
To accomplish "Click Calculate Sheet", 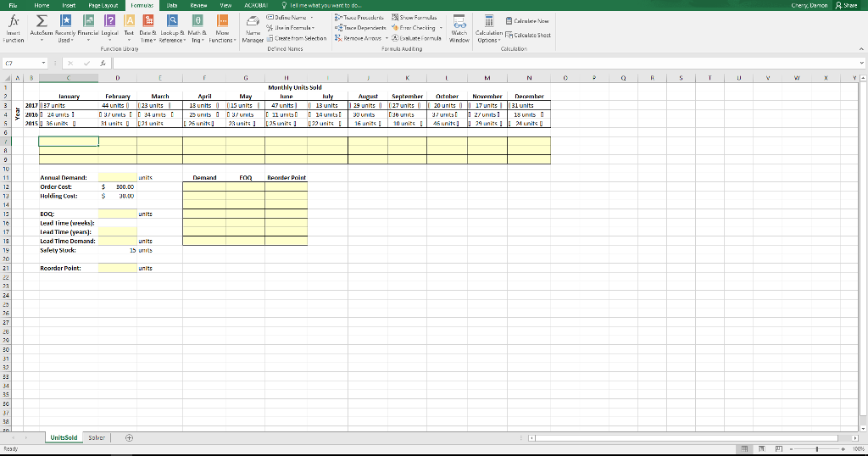I will [x=528, y=35].
